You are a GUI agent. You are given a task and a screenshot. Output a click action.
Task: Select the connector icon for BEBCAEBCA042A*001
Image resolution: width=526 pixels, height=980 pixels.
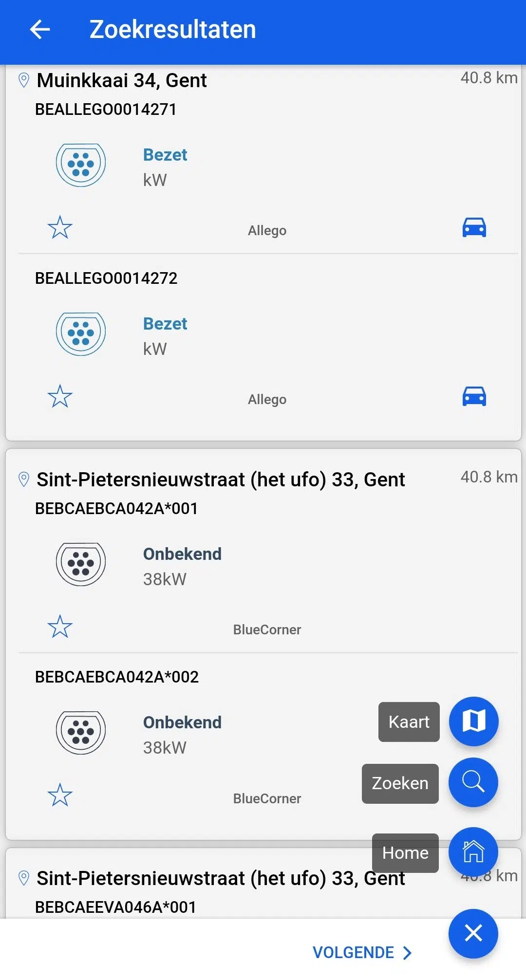pyautogui.click(x=81, y=564)
